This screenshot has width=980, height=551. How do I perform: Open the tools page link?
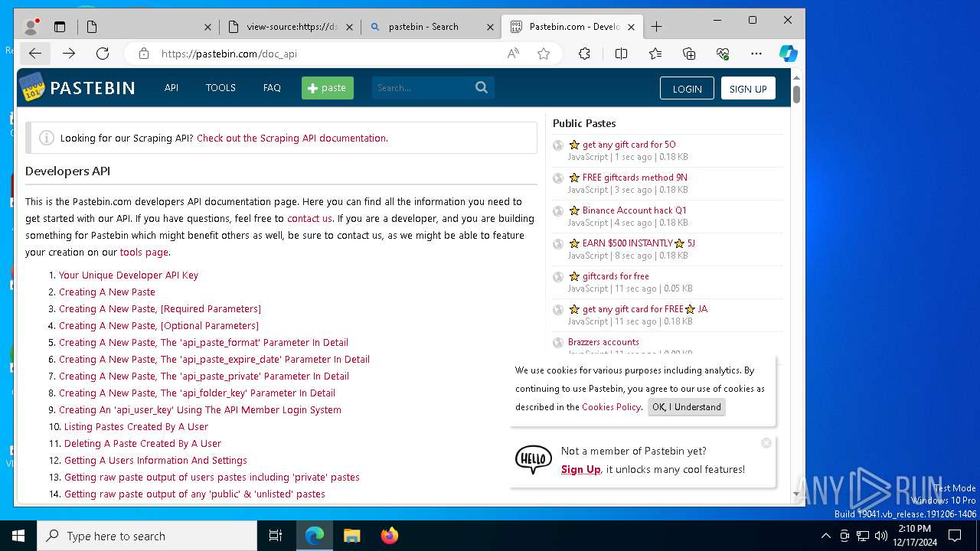[144, 253]
